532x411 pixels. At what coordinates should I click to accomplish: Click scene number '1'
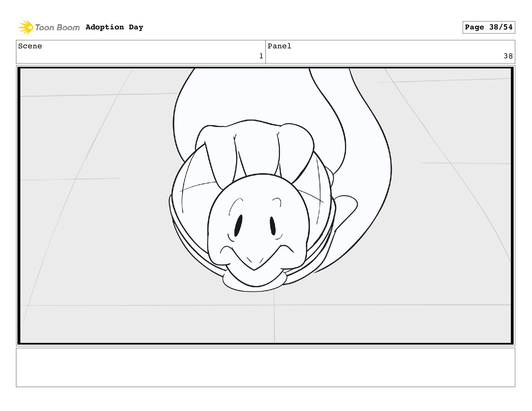(261, 56)
